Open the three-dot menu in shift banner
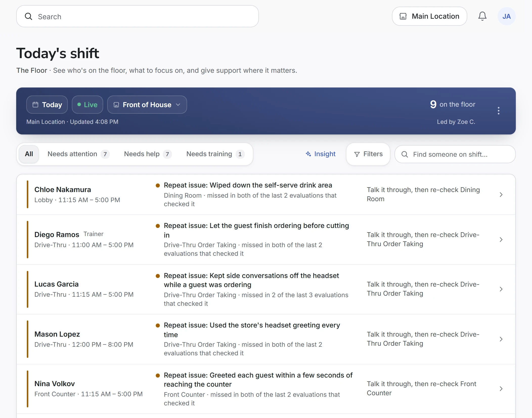 tap(498, 111)
